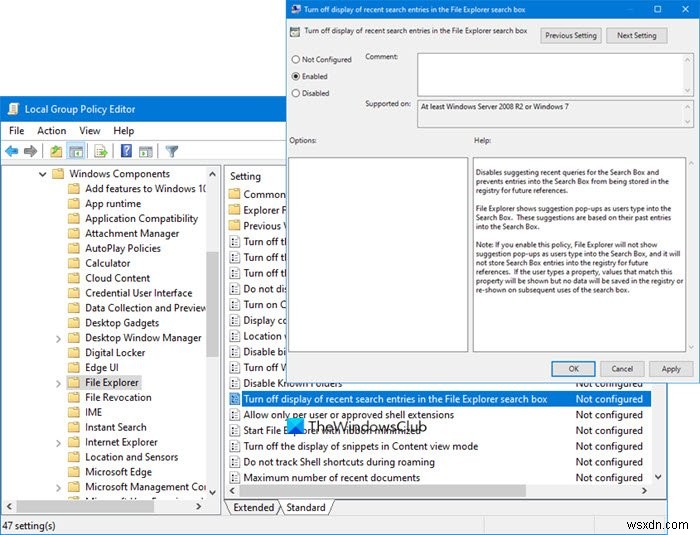Click the Calculator folder icon
This screenshot has width=700, height=535.
tap(74, 263)
